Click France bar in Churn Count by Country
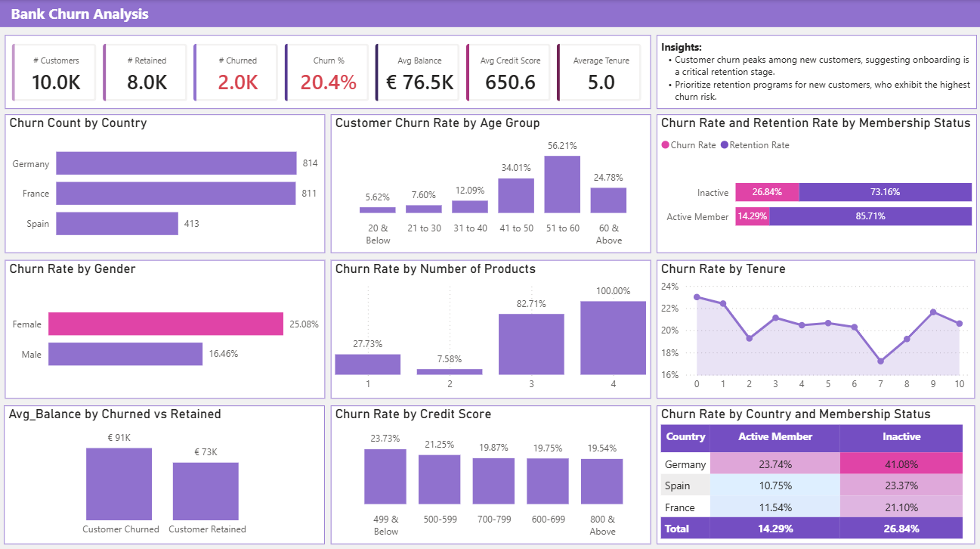The width and height of the screenshot is (980, 549). pyautogui.click(x=176, y=194)
